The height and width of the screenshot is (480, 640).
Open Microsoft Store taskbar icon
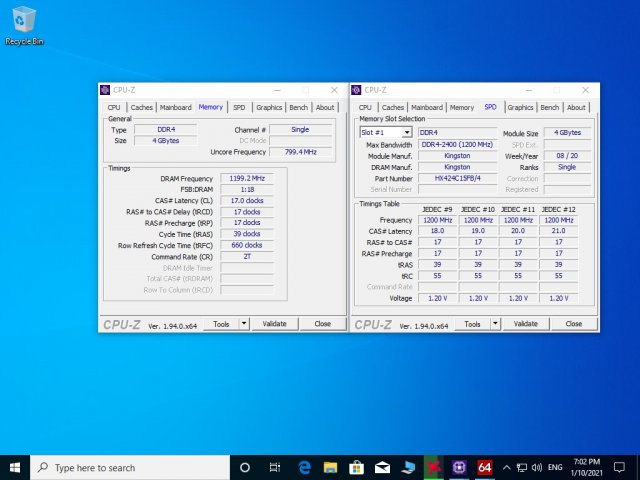[356, 468]
